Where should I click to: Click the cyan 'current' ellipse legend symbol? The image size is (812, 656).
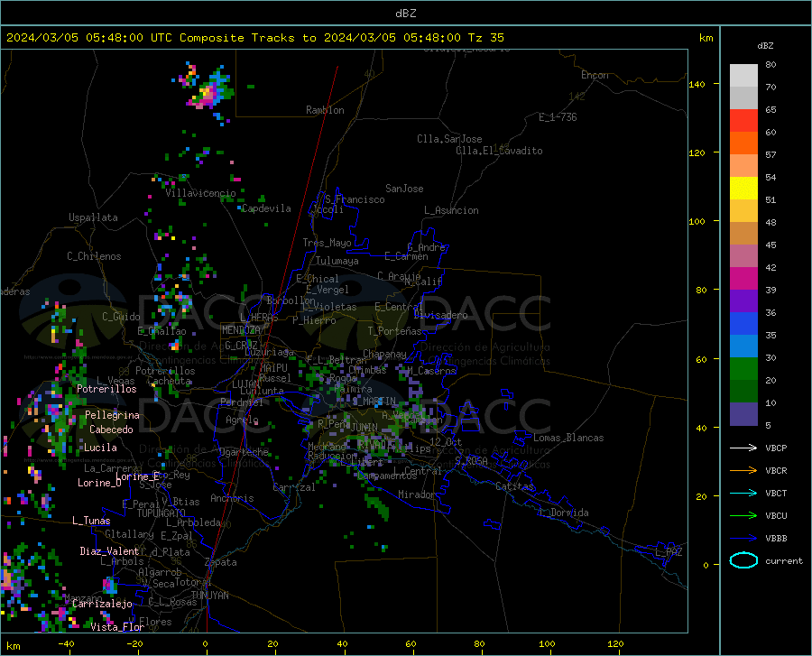click(743, 560)
